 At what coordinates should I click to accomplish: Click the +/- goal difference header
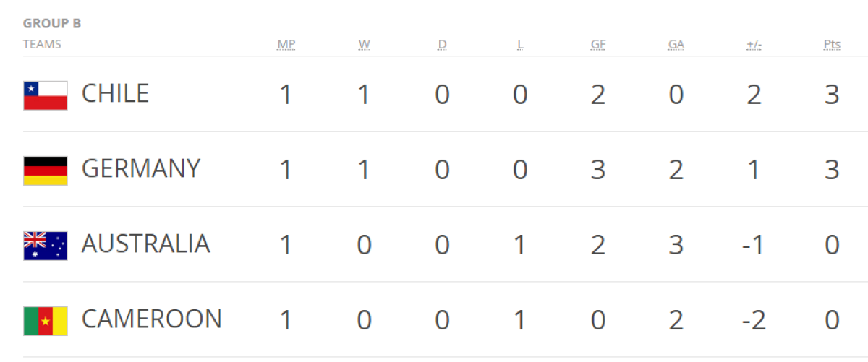(x=754, y=45)
